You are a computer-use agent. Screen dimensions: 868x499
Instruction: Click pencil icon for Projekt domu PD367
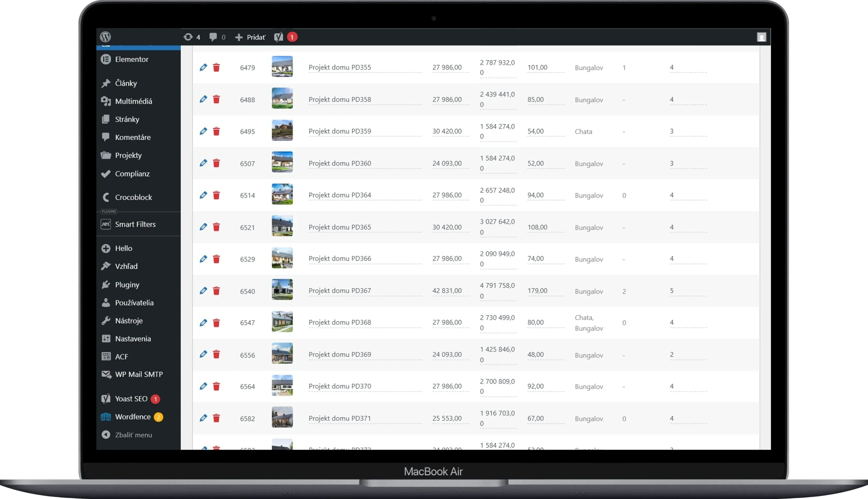point(203,291)
